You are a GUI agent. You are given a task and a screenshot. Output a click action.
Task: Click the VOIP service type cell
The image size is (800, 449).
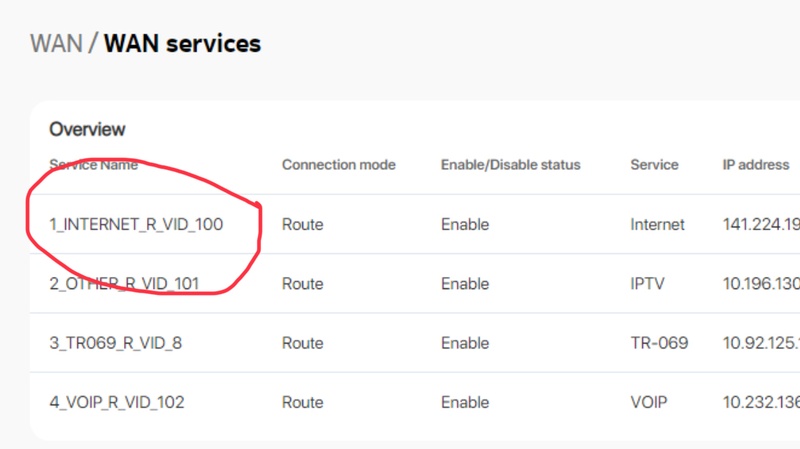coord(649,402)
